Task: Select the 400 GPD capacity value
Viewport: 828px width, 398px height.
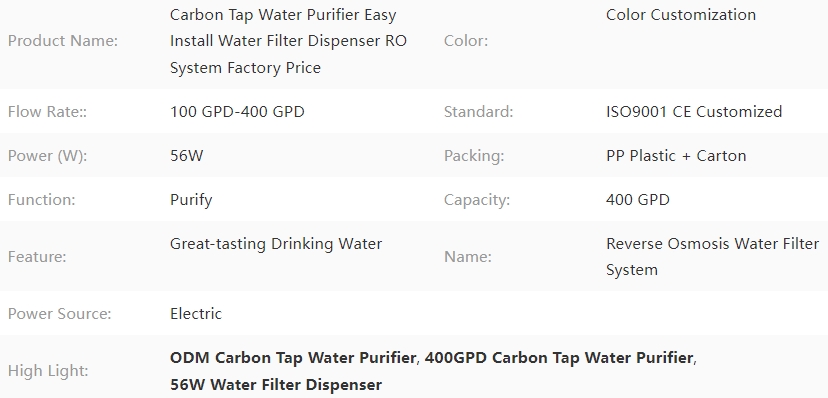Action: [x=637, y=200]
